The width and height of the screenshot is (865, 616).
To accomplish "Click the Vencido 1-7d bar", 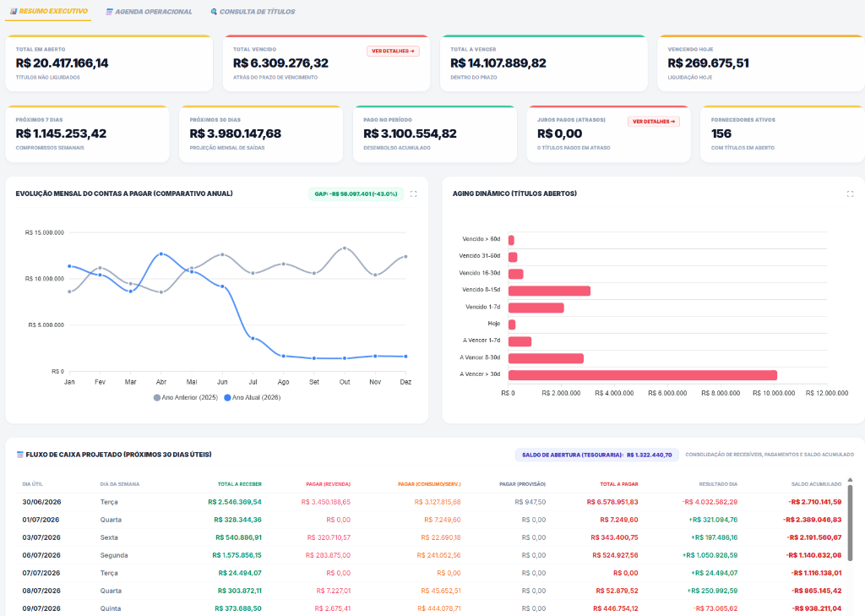I will point(536,308).
